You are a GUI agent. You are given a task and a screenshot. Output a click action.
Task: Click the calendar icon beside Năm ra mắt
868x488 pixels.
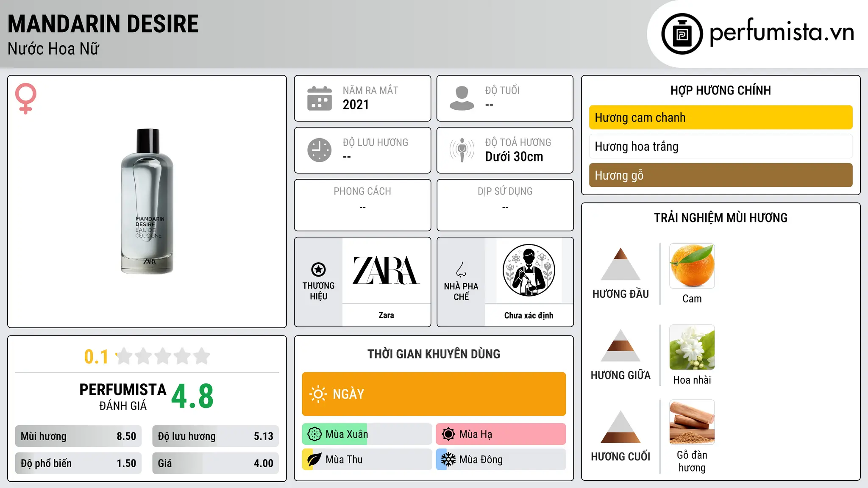(x=320, y=98)
